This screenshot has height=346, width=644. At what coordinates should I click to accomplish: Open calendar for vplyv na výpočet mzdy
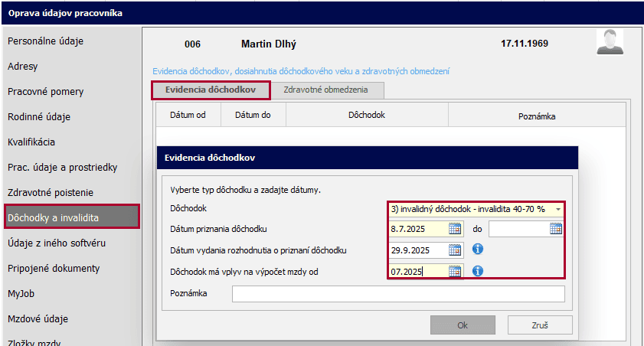[455, 271]
